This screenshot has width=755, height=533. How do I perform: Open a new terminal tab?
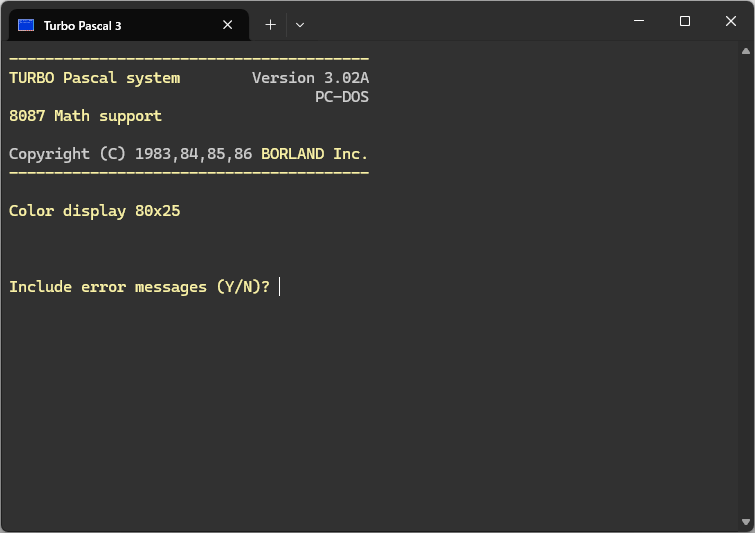[271, 25]
